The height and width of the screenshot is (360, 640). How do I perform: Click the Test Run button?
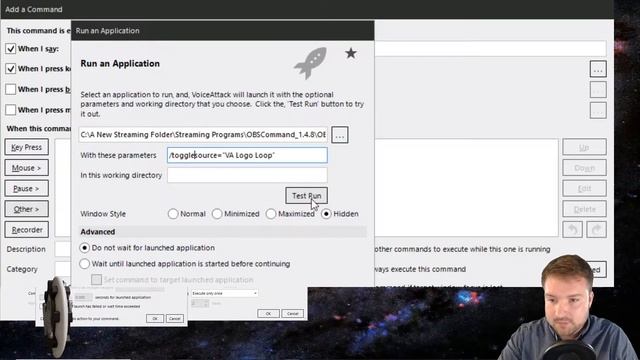pyautogui.click(x=307, y=196)
